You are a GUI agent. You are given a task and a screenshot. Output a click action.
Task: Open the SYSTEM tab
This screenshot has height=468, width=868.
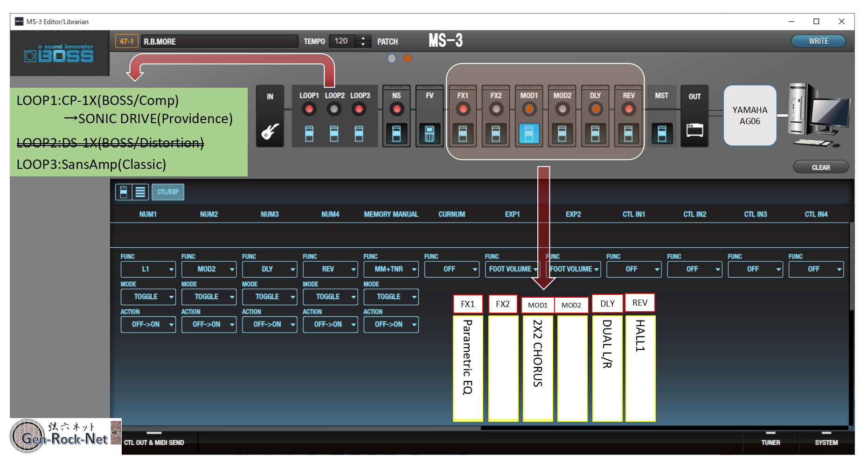(826, 442)
